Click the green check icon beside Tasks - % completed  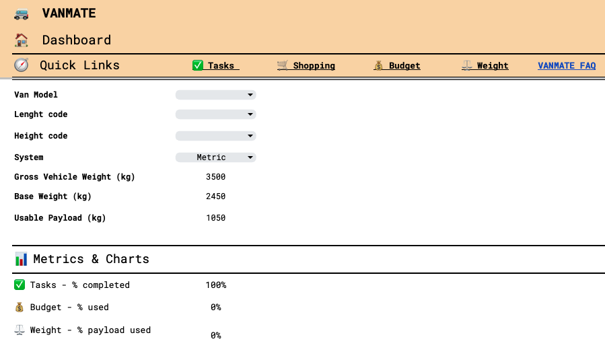20,285
